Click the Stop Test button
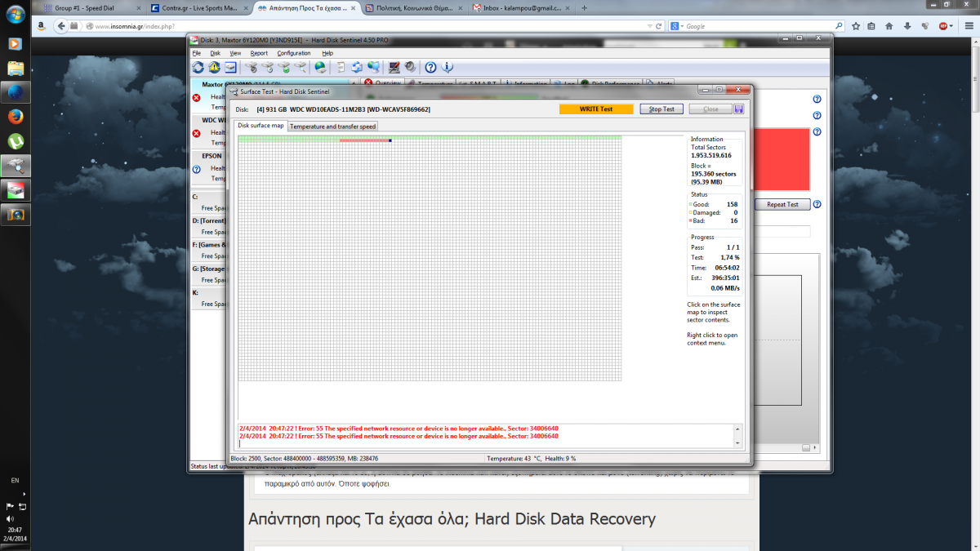The height and width of the screenshot is (551, 980). 661,109
